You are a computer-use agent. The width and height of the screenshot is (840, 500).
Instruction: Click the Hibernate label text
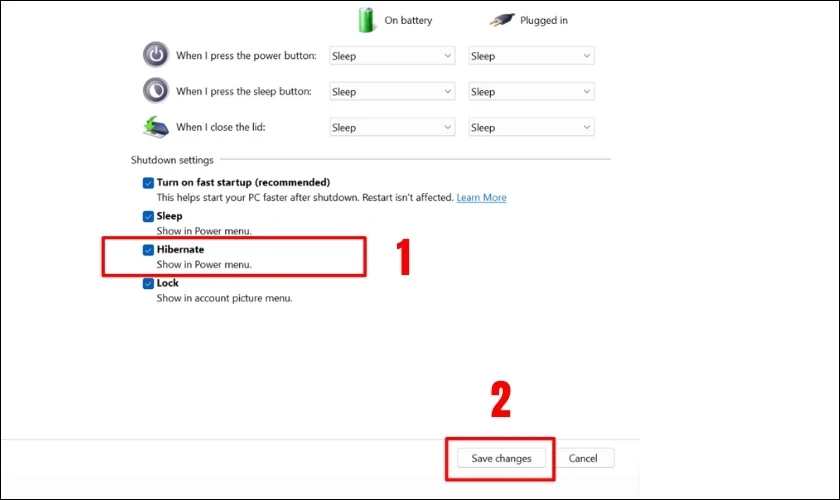(180, 249)
